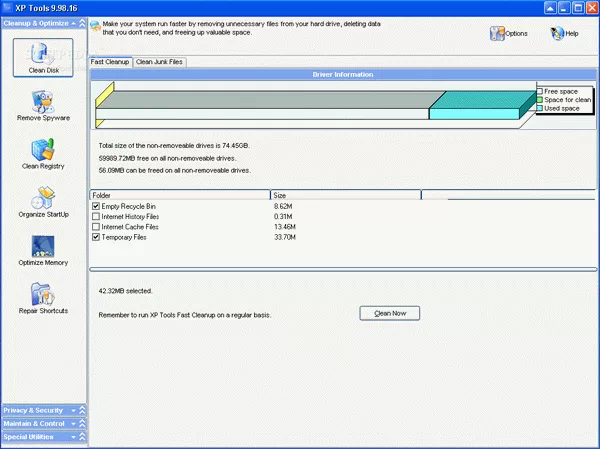Screen dimensions: 600x449
Task: Open the Clean Disk tool
Action: [43, 57]
